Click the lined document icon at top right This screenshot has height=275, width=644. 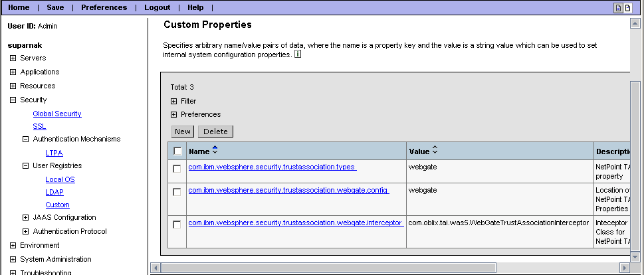617,8
